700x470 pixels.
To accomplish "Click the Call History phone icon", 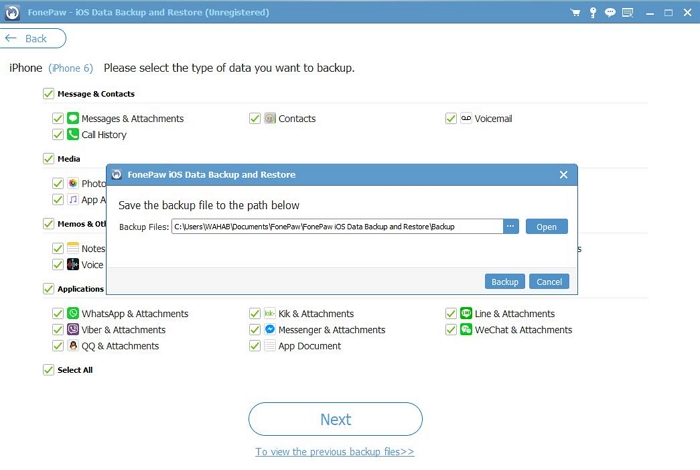I will pos(73,134).
